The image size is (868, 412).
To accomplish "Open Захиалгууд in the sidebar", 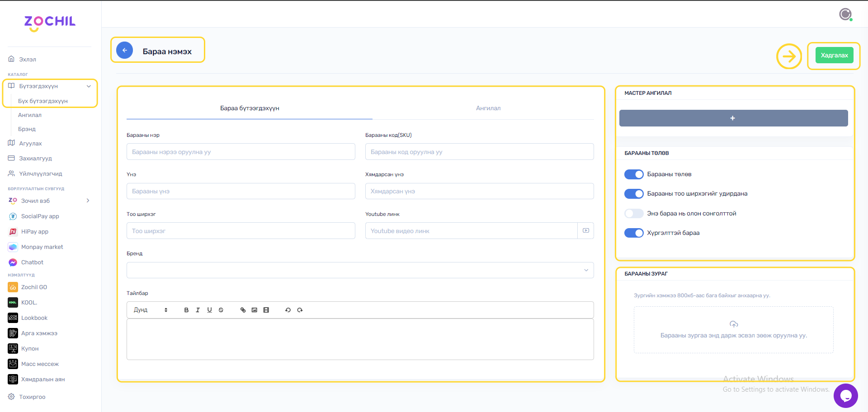I will click(x=35, y=159).
